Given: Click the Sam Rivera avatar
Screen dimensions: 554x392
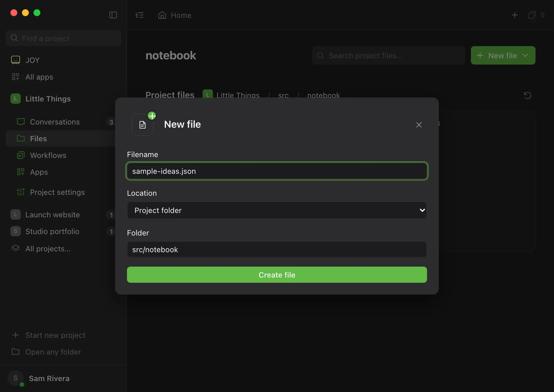Looking at the screenshot, I should pyautogui.click(x=16, y=378).
